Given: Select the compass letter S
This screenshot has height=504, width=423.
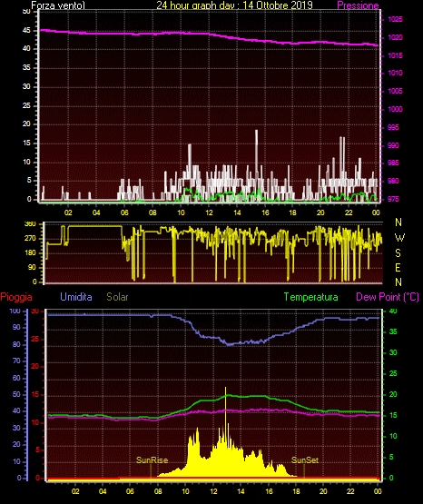Looking at the screenshot, I should pyautogui.click(x=398, y=253).
